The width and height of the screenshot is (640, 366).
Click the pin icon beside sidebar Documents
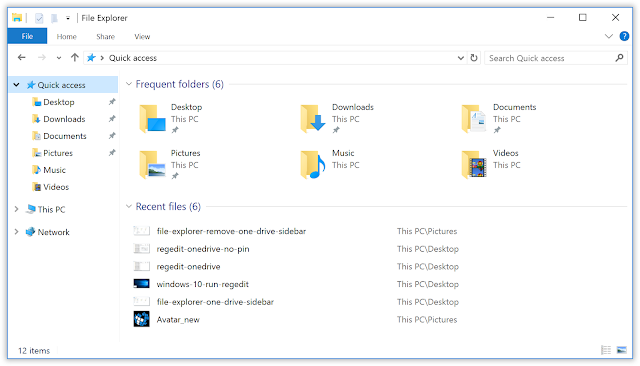(112, 135)
